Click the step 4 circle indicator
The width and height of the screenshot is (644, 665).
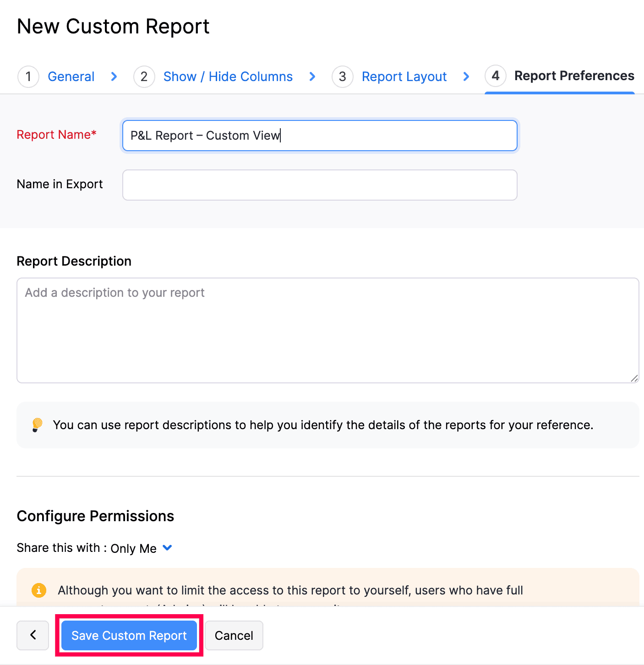coord(495,76)
